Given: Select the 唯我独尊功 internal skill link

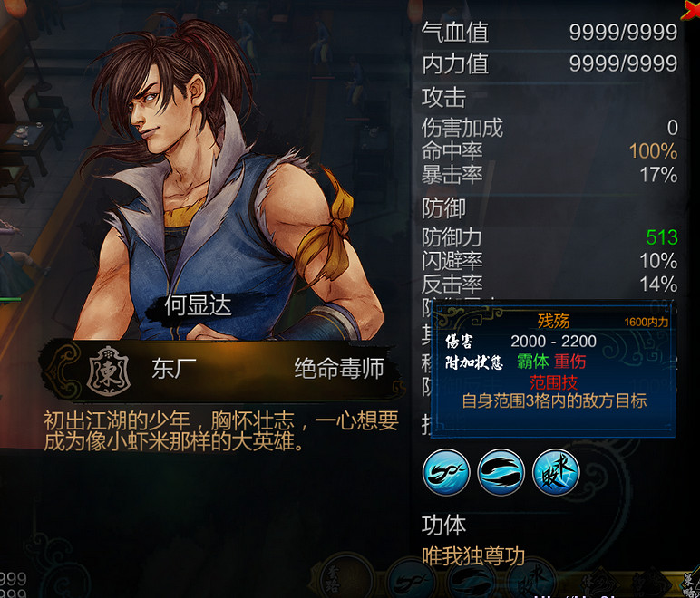Looking at the screenshot, I should [x=473, y=556].
